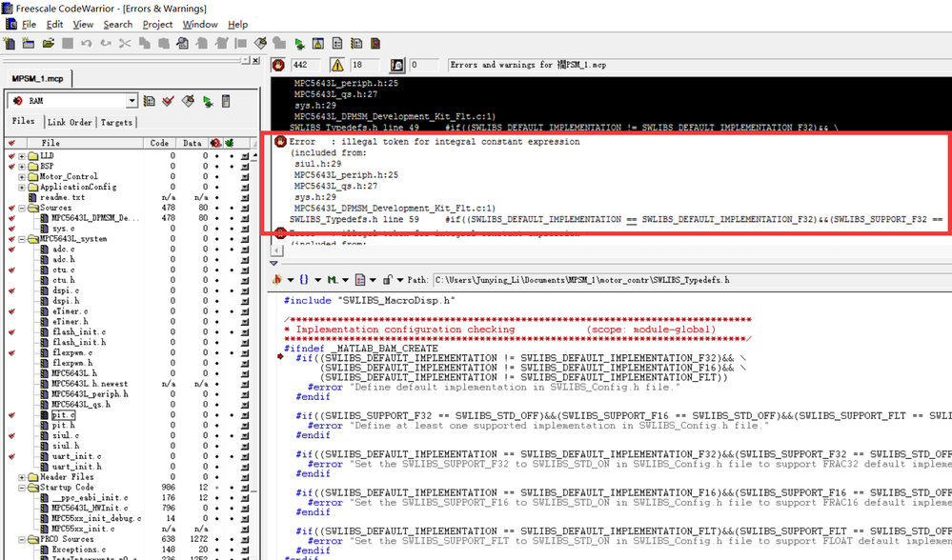Viewport: 952px width, 560px height.
Task: Open Project Inspector icon in project panel
Action: [x=226, y=101]
